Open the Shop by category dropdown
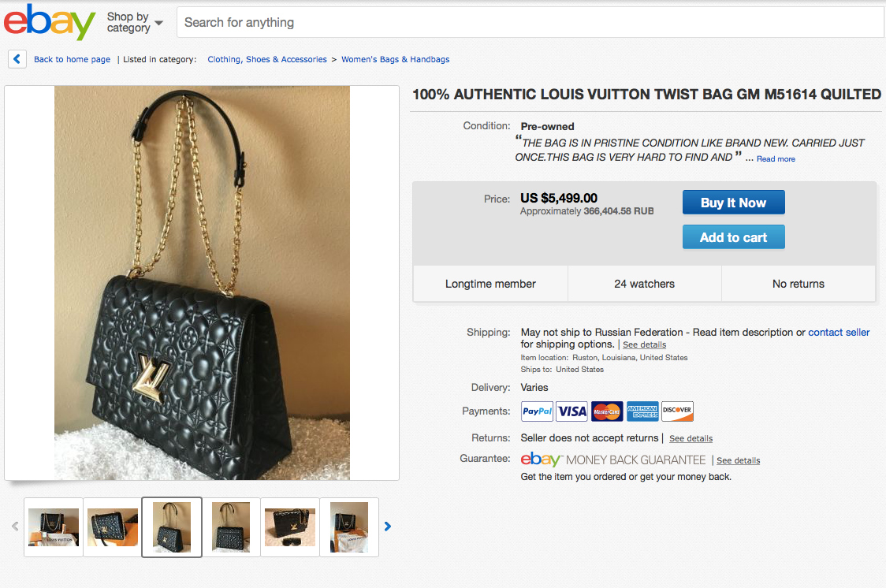This screenshot has width=886, height=588. click(x=135, y=22)
